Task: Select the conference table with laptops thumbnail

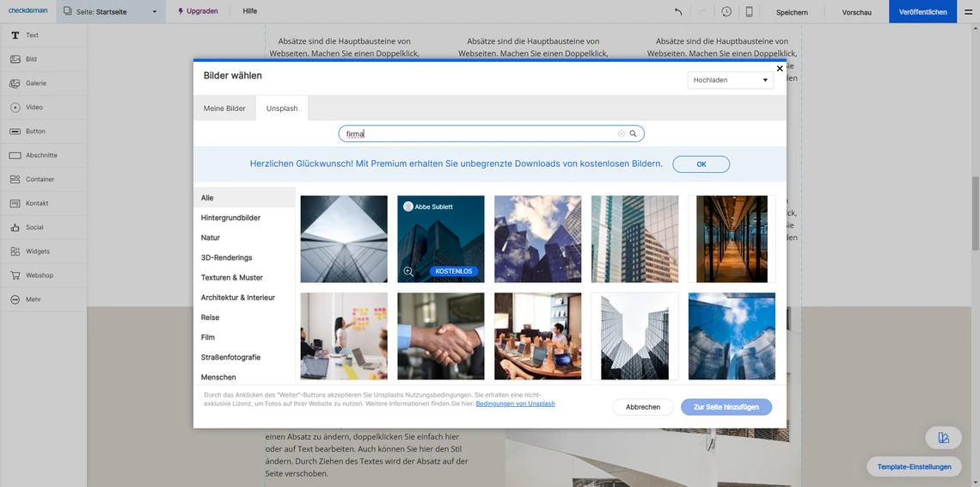Action: click(538, 336)
